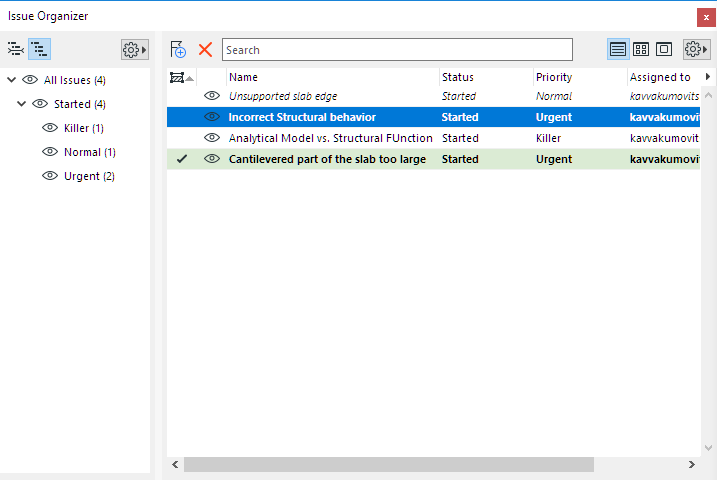The width and height of the screenshot is (717, 480).
Task: Toggle visibility of Started group
Action: point(40,104)
